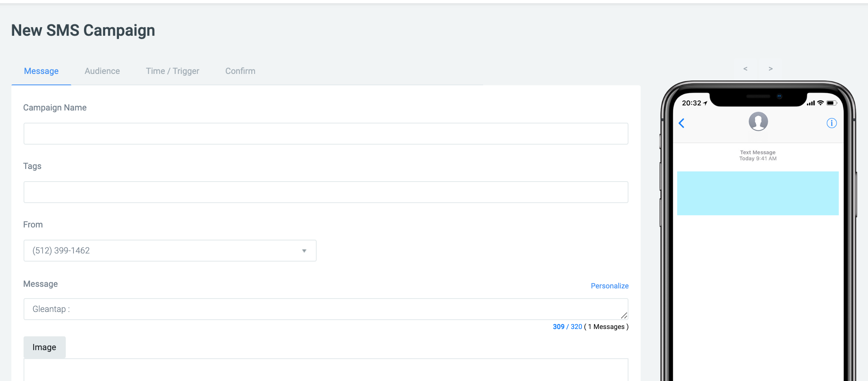Open the Time / Trigger tab

[x=173, y=71]
